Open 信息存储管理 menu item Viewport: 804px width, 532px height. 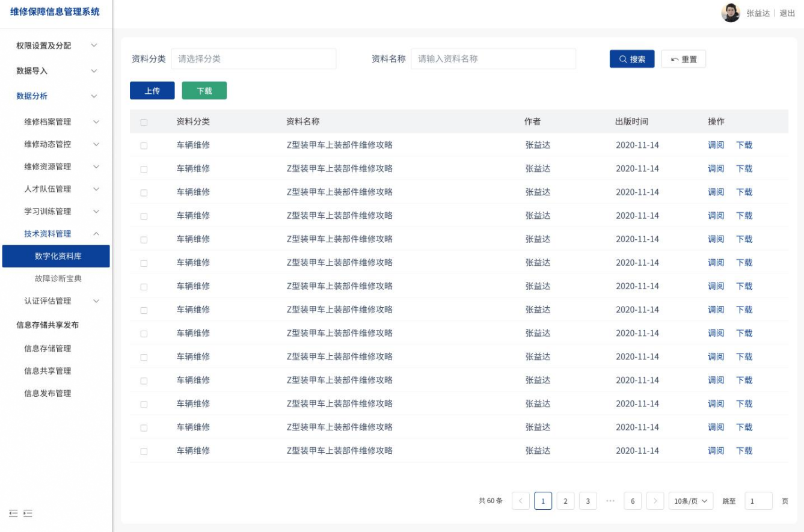48,349
